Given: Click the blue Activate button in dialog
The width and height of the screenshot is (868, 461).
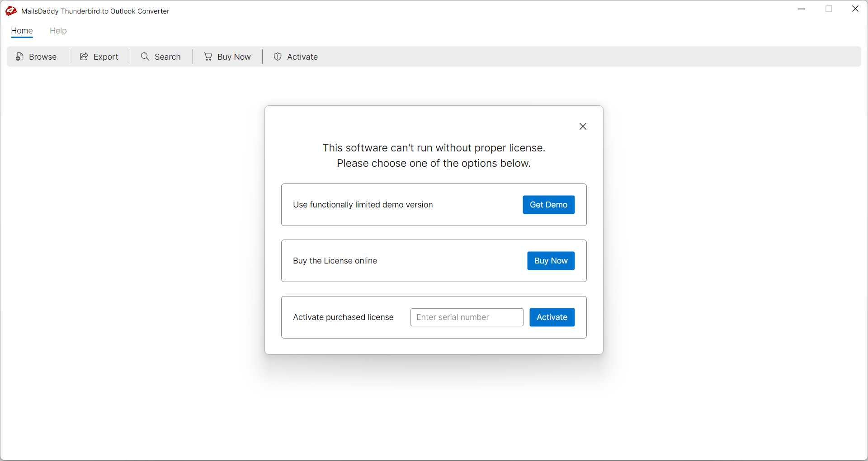Looking at the screenshot, I should 552,317.
